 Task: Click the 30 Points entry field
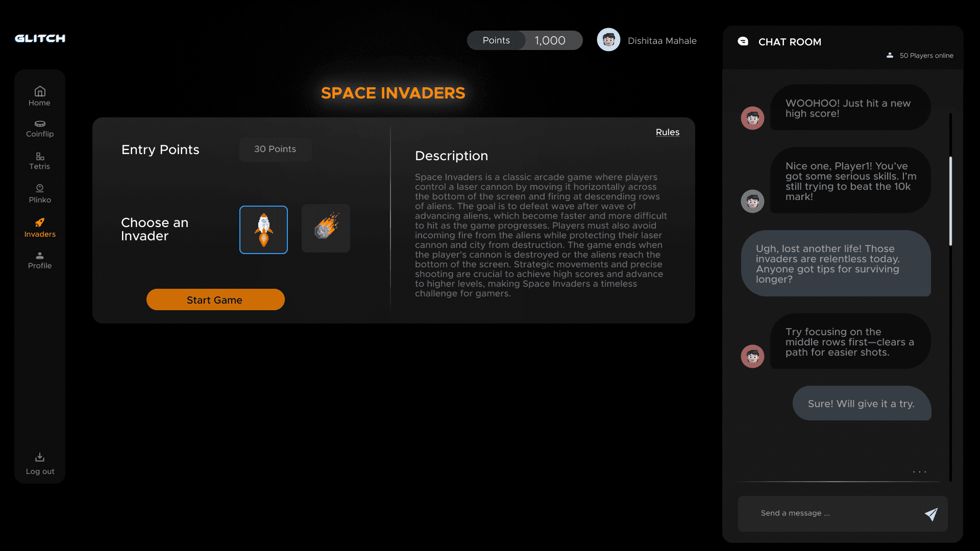pyautogui.click(x=275, y=149)
